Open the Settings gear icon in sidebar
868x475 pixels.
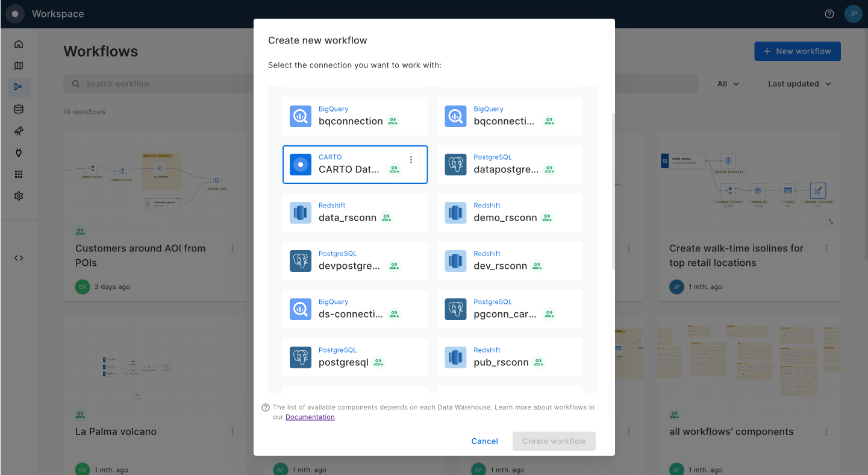click(x=19, y=196)
